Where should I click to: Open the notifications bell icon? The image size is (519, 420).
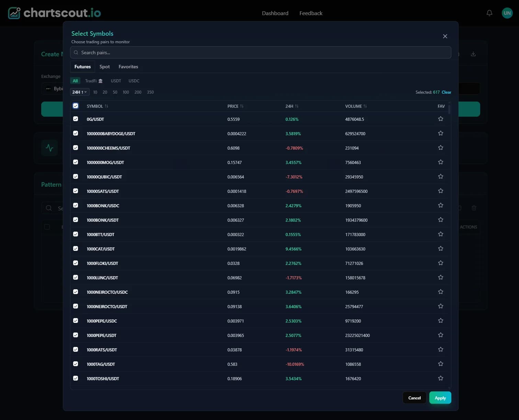[x=489, y=13]
